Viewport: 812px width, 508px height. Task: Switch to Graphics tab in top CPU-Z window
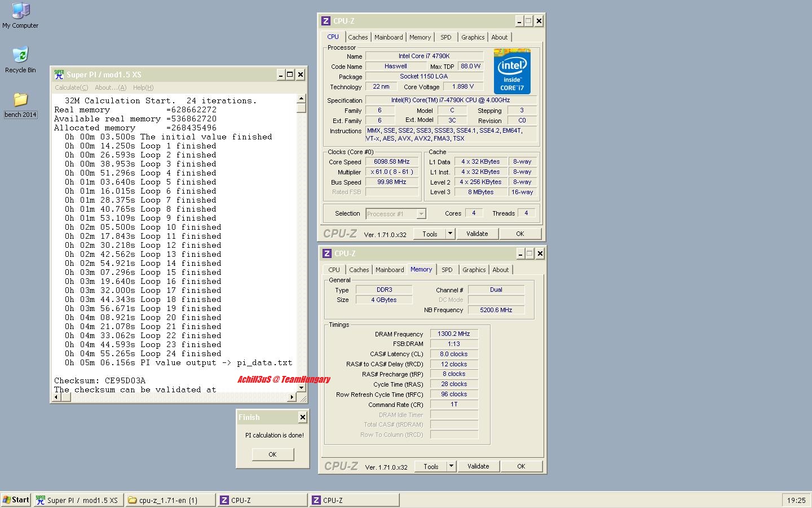pos(473,37)
